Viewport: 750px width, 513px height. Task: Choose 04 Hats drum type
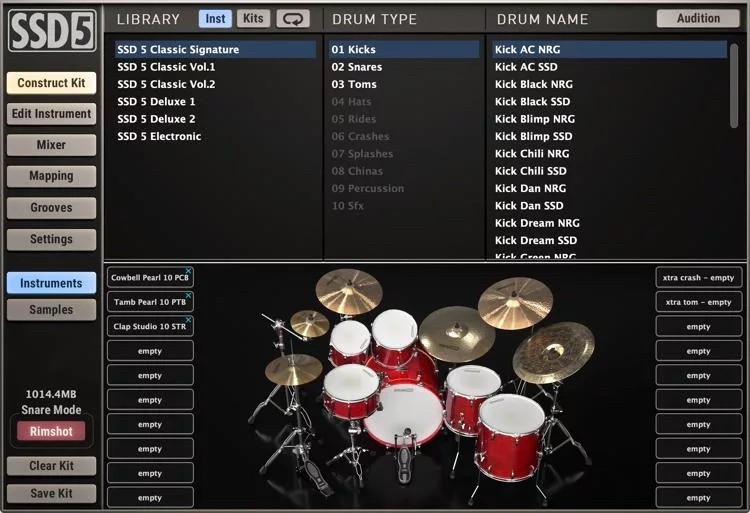[404, 101]
